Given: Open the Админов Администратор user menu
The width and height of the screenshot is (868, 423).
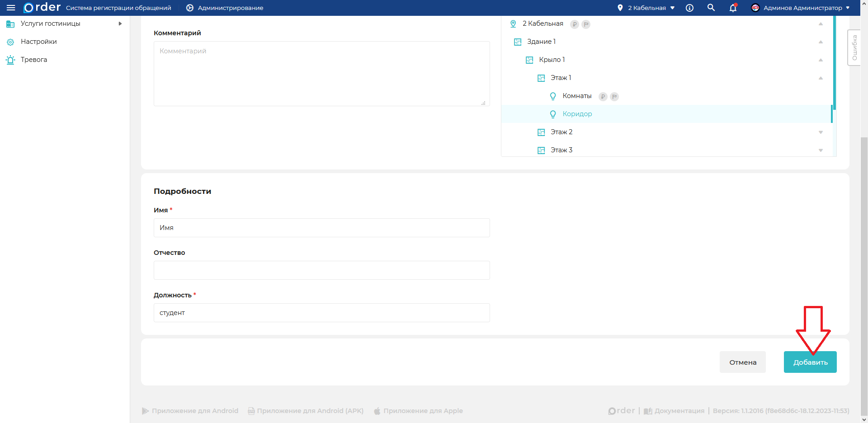Looking at the screenshot, I should tap(801, 8).
